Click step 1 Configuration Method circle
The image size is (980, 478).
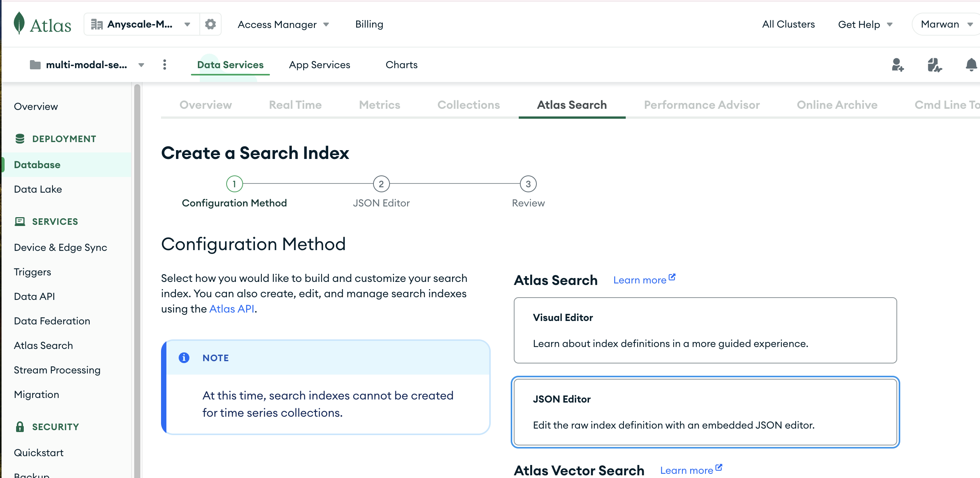[x=234, y=183]
